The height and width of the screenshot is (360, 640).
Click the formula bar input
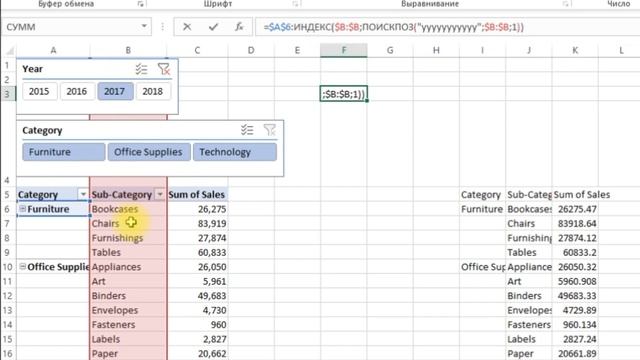(447, 27)
